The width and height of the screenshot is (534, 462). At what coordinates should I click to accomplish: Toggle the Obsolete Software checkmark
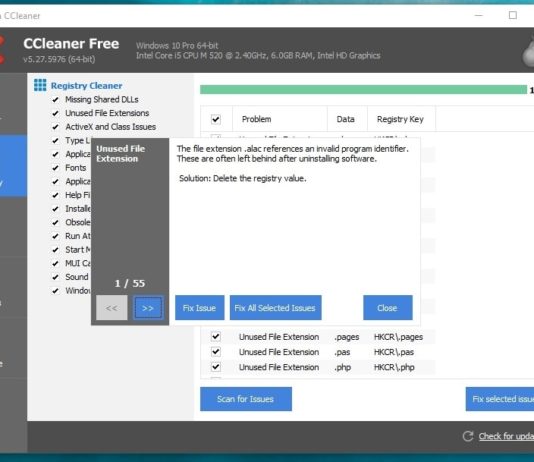pyautogui.click(x=55, y=223)
